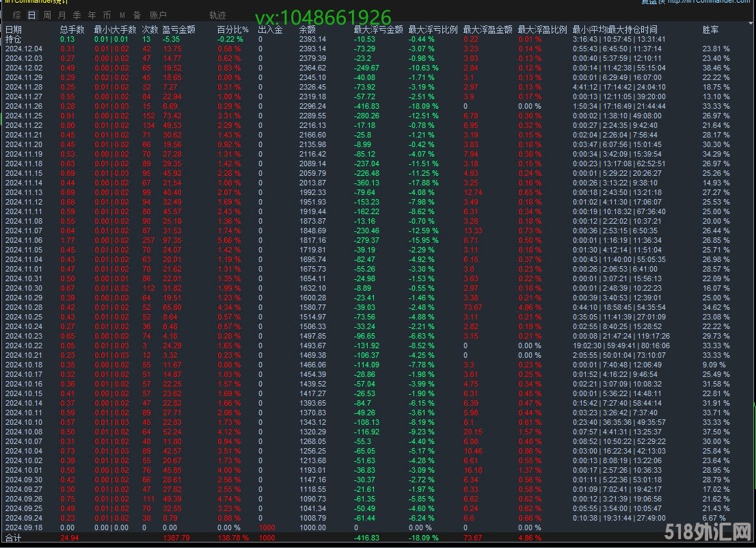Click the floating loss ratio -15.95 %
Viewport: 756px width, 548px height.
pos(424,240)
